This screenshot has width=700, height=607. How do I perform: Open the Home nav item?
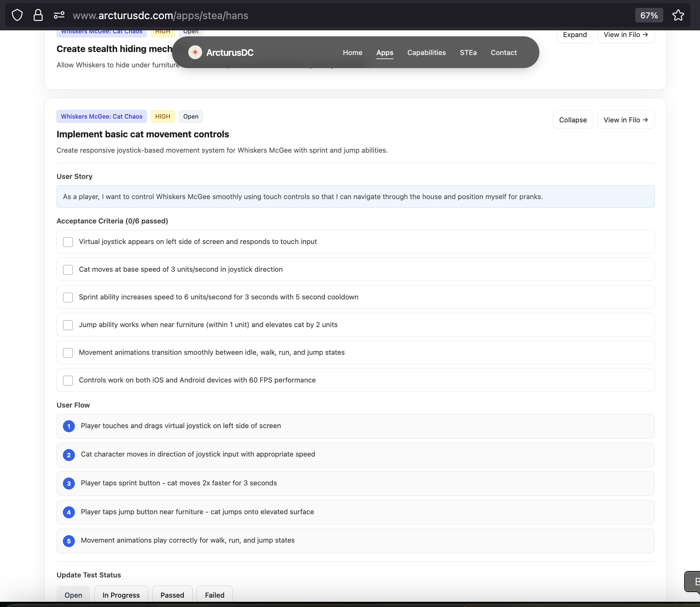click(353, 53)
